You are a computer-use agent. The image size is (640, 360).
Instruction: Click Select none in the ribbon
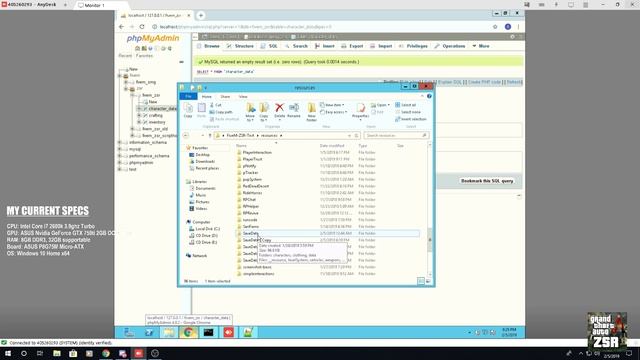[x=407, y=112]
